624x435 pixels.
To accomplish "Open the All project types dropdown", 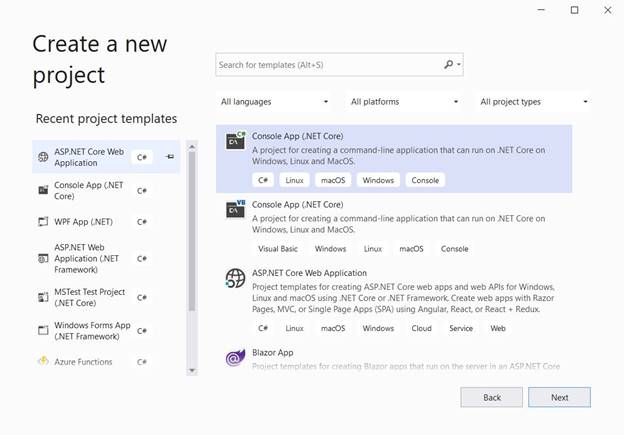I will coord(533,102).
